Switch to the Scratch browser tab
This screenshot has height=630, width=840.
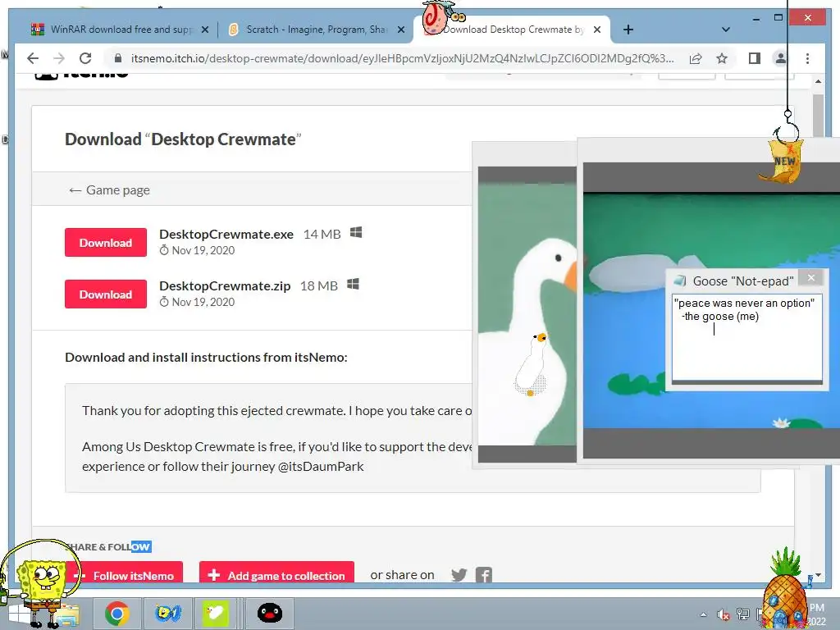(316, 30)
